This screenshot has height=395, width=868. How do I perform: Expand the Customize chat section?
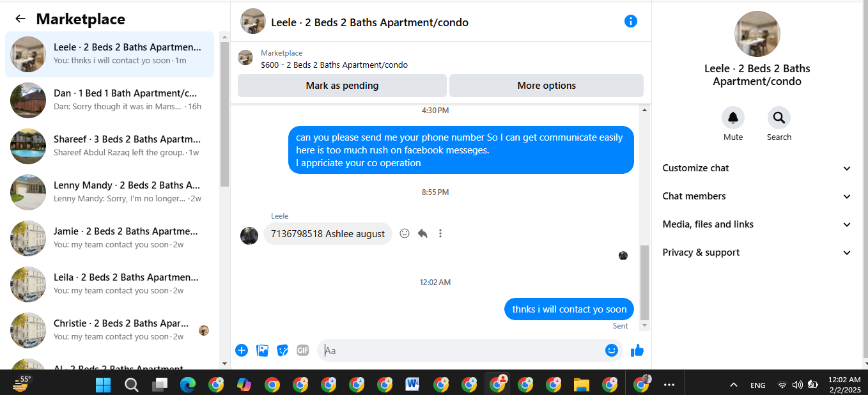coord(757,168)
